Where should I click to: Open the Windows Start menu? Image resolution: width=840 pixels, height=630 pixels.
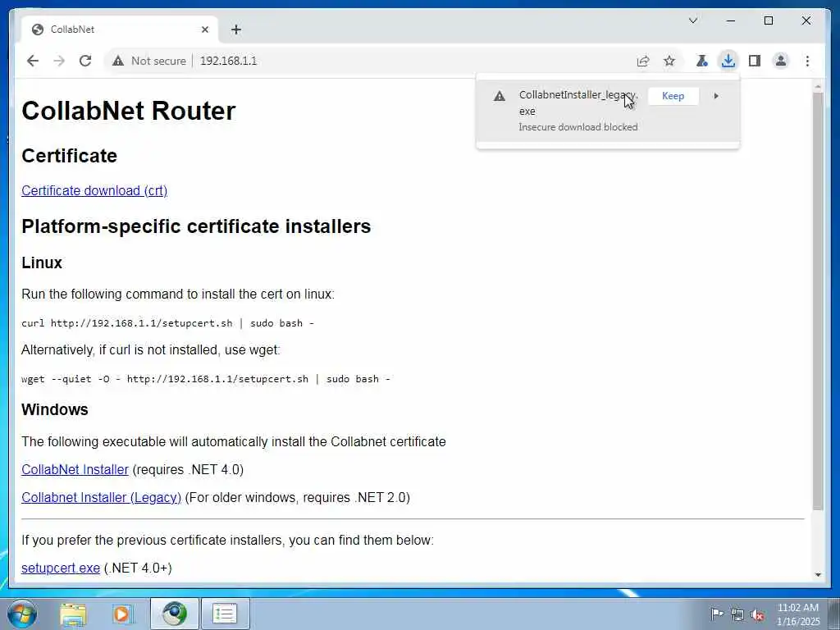click(22, 614)
